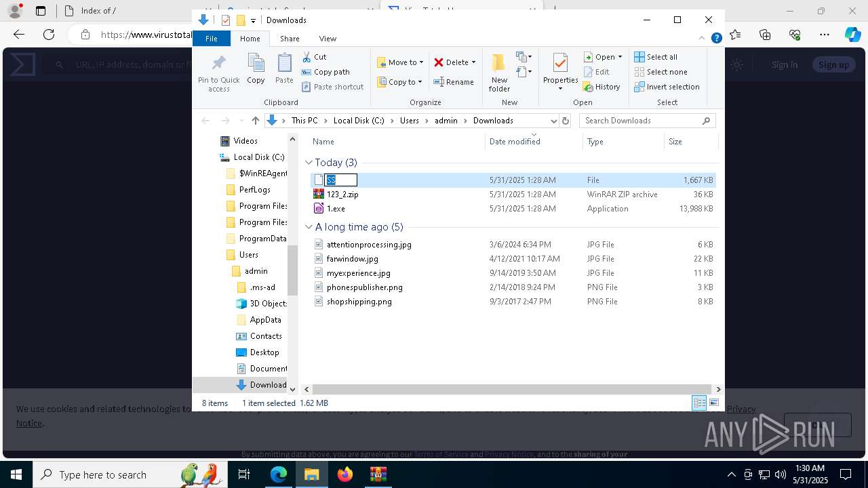The image size is (868, 488).
Task: Switch to details view layout icon
Action: [x=699, y=403]
